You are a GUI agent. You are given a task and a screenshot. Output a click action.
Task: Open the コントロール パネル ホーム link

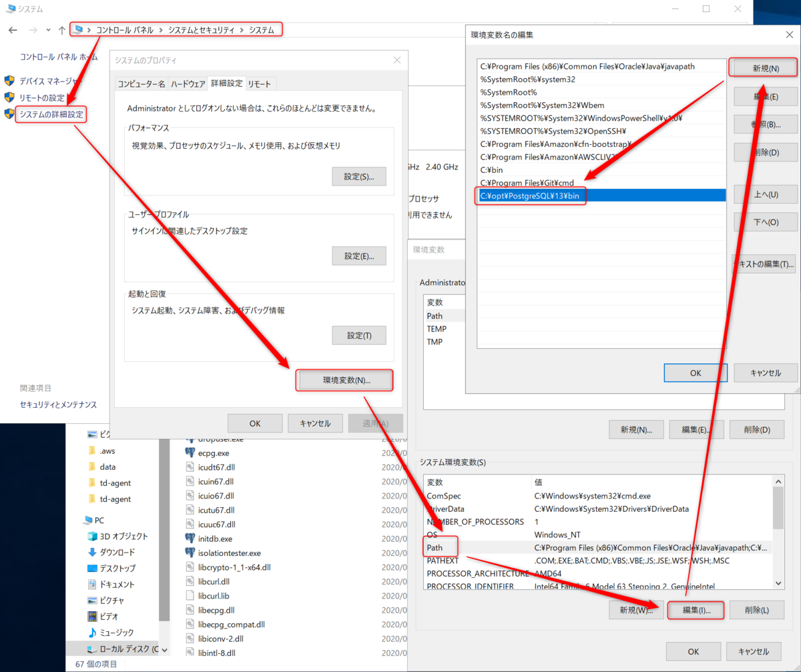tap(59, 57)
